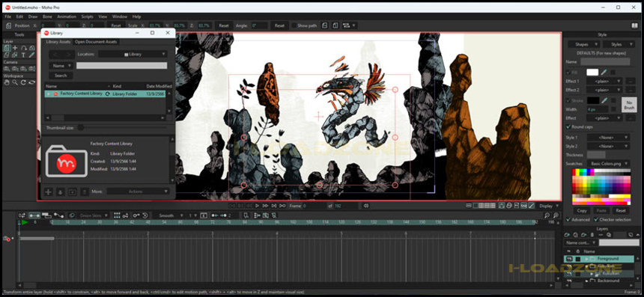Click the No Brush button

click(629, 105)
